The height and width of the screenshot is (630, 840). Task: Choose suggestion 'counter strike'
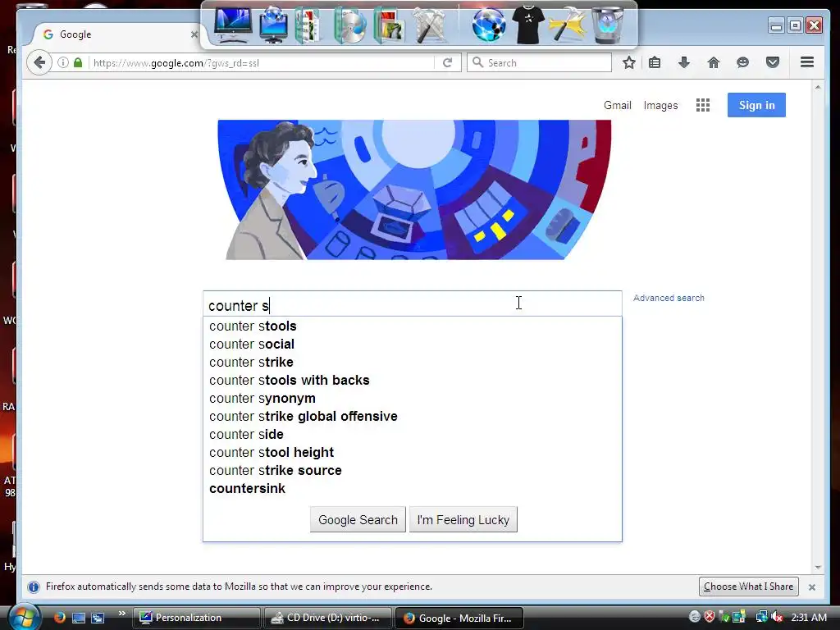tap(413, 362)
